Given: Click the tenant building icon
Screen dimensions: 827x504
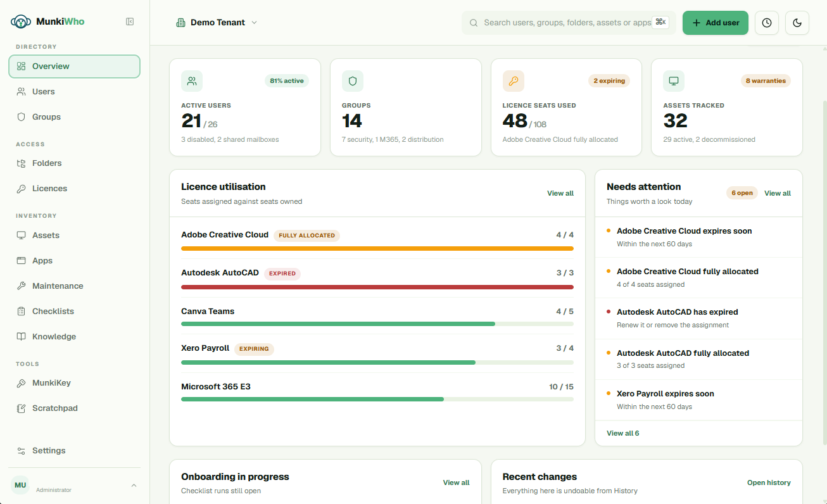Looking at the screenshot, I should tap(180, 22).
